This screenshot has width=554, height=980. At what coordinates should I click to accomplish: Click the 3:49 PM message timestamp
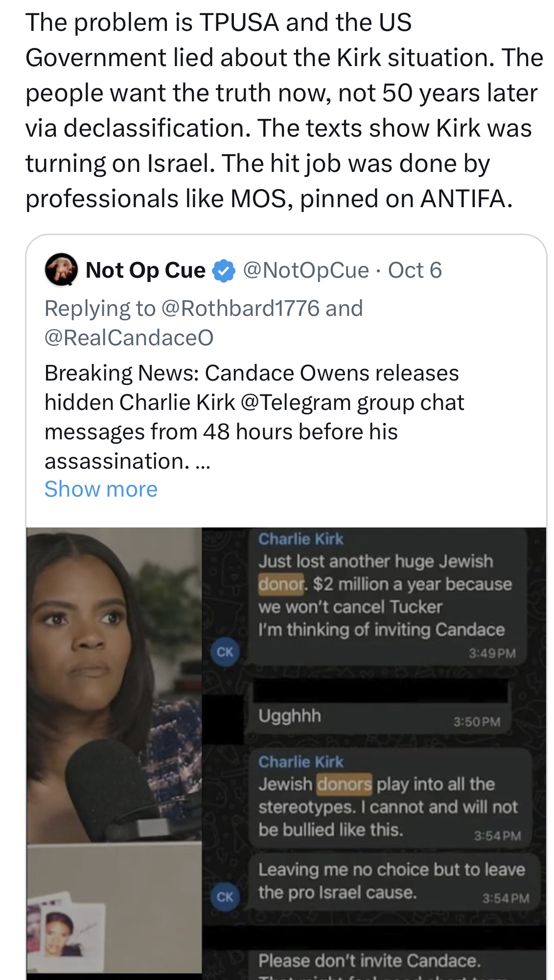pyautogui.click(x=492, y=653)
